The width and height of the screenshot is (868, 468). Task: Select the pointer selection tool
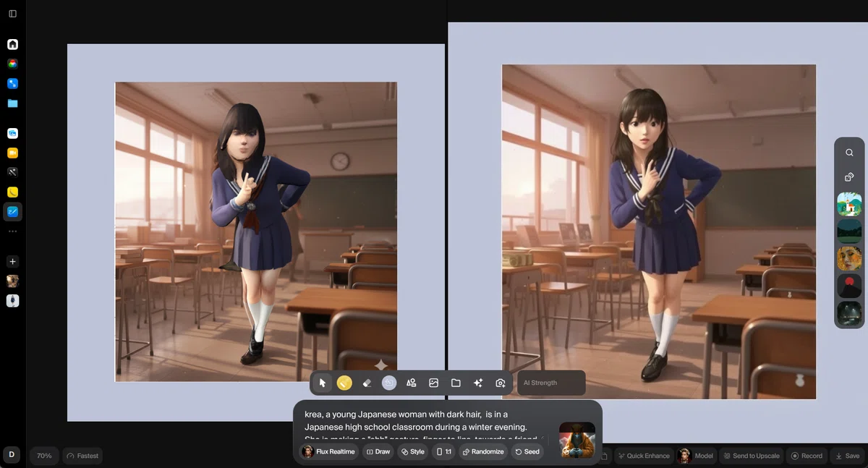[x=323, y=383]
